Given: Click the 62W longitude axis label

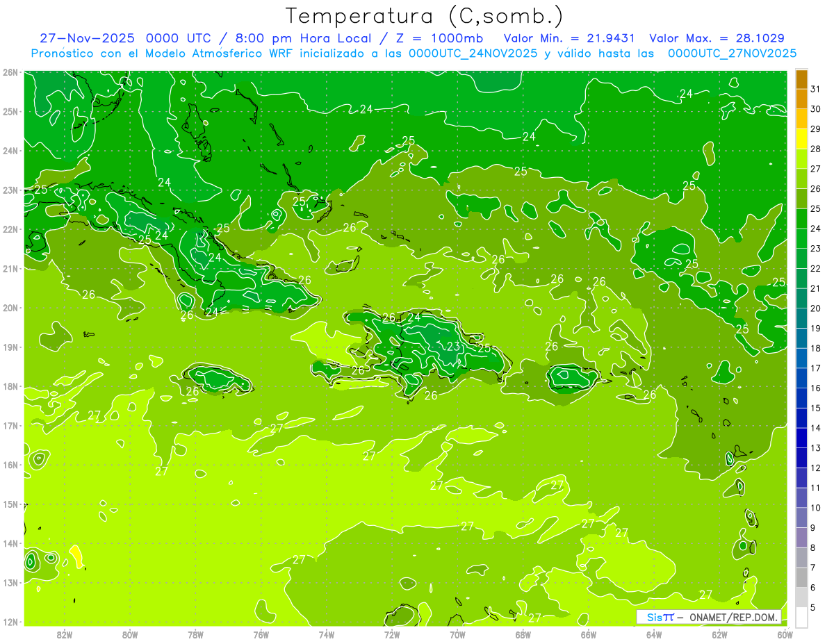Looking at the screenshot, I should [719, 634].
